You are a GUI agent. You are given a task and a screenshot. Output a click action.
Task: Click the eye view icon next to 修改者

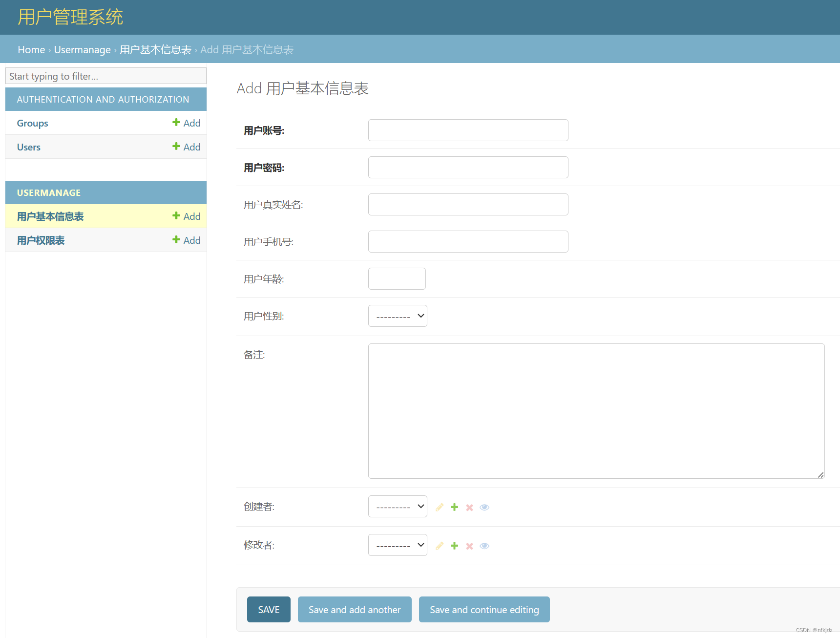tap(484, 545)
